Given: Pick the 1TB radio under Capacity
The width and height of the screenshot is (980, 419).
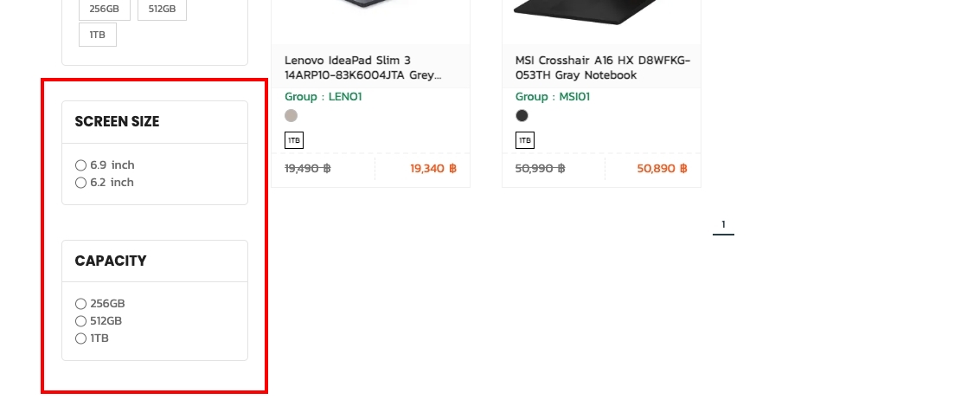Looking at the screenshot, I should [81, 338].
